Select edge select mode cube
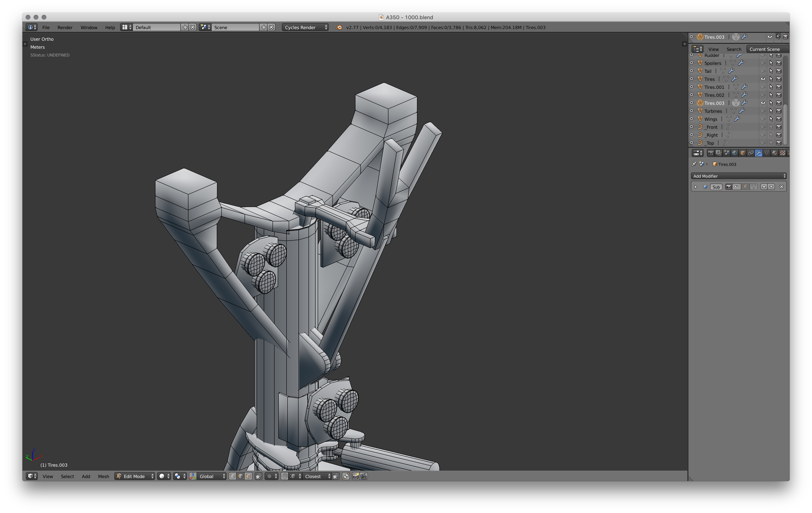This screenshot has height=513, width=812. pos(240,476)
